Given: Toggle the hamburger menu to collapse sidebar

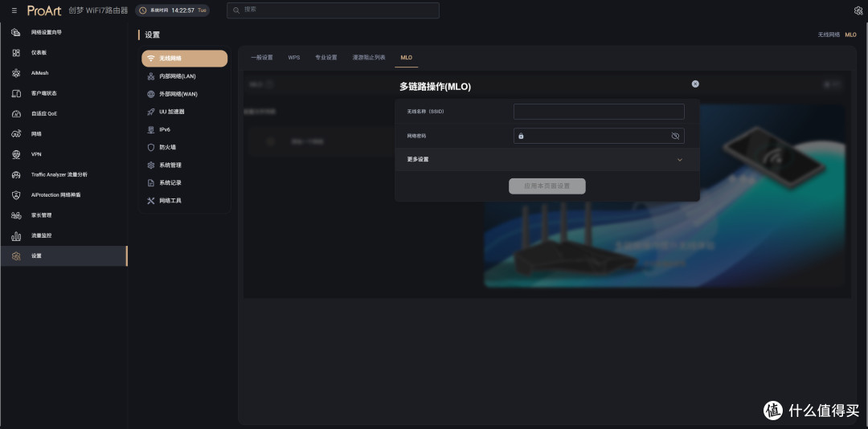Looking at the screenshot, I should 14,10.
